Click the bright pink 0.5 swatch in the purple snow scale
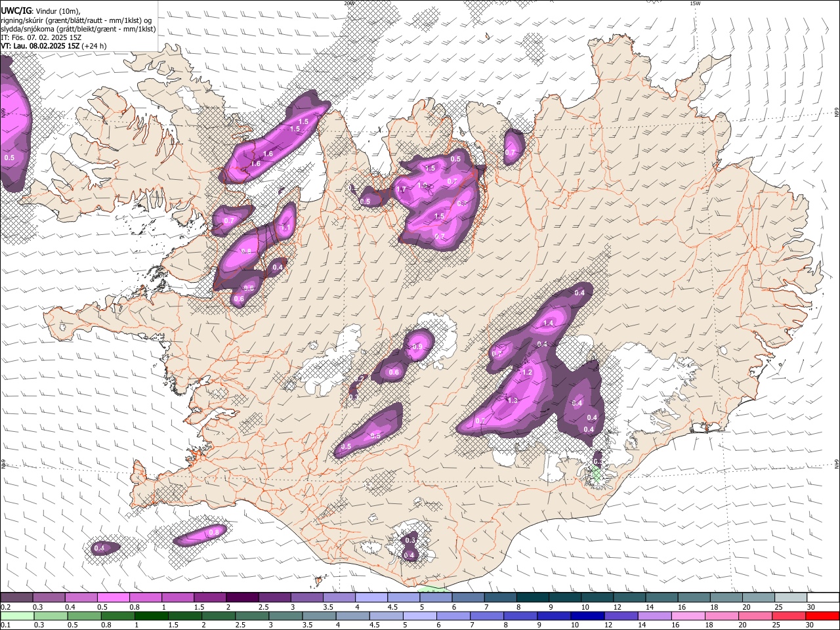This screenshot has height=630, width=840. click(x=113, y=598)
